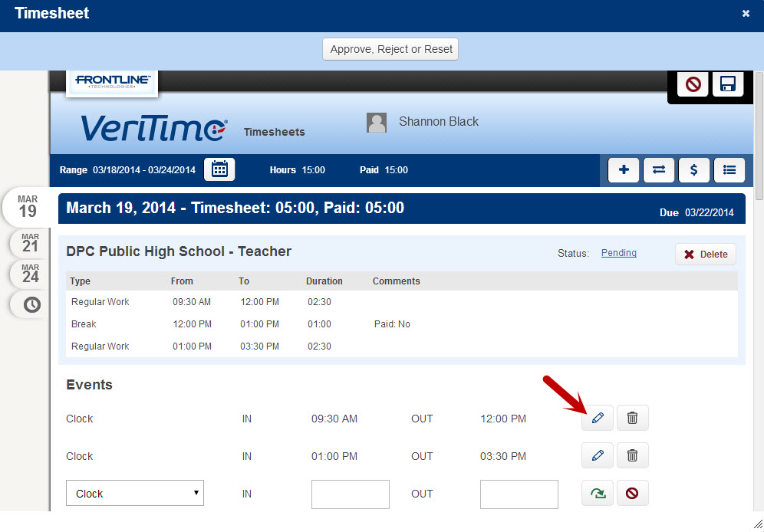Click the Timesheets label beside VeriTime

[x=275, y=132]
